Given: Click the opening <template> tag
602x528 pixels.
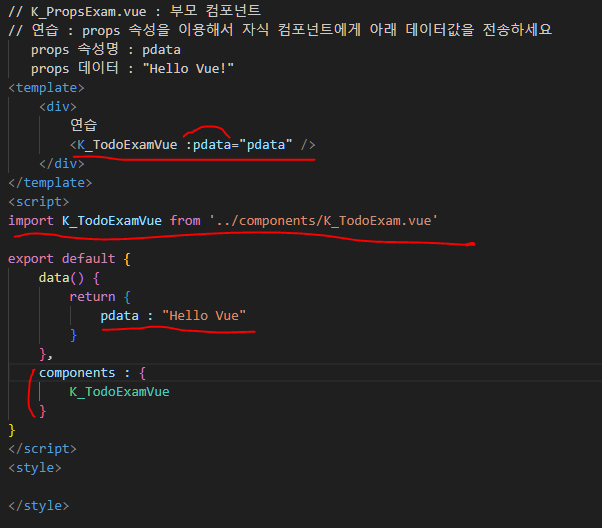Looking at the screenshot, I should coord(46,88).
